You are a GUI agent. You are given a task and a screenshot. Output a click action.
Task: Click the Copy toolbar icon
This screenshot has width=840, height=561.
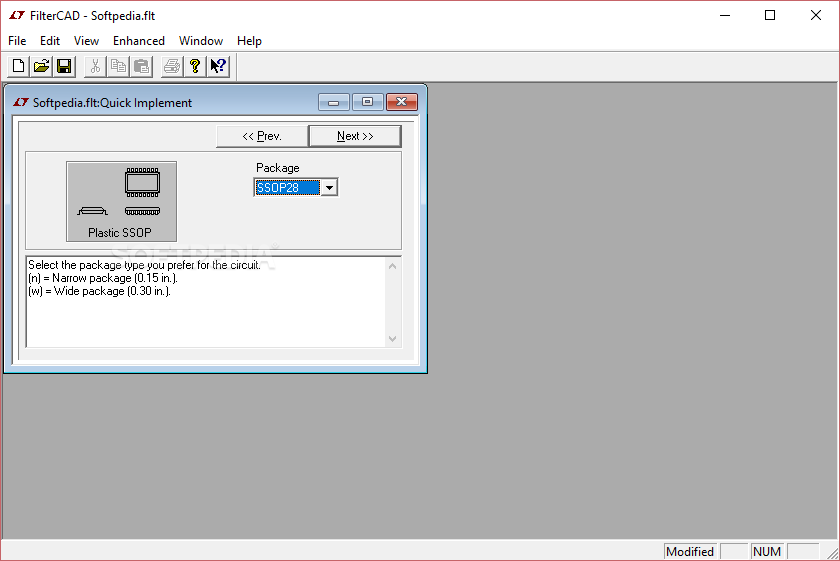point(118,66)
